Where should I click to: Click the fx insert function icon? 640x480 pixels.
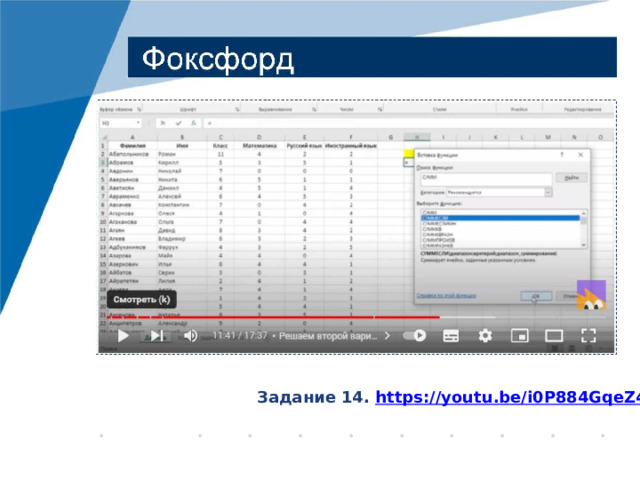tap(193, 123)
